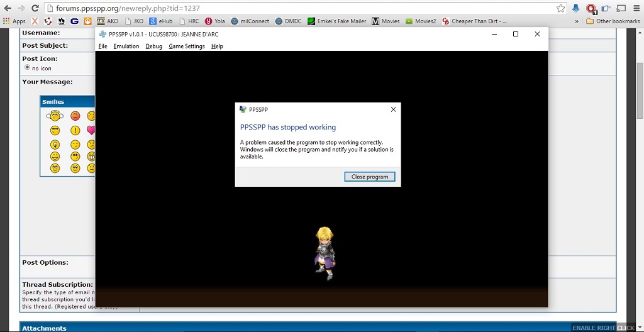Insert the angel halo smiley
The width and height of the screenshot is (644, 332).
55,116
